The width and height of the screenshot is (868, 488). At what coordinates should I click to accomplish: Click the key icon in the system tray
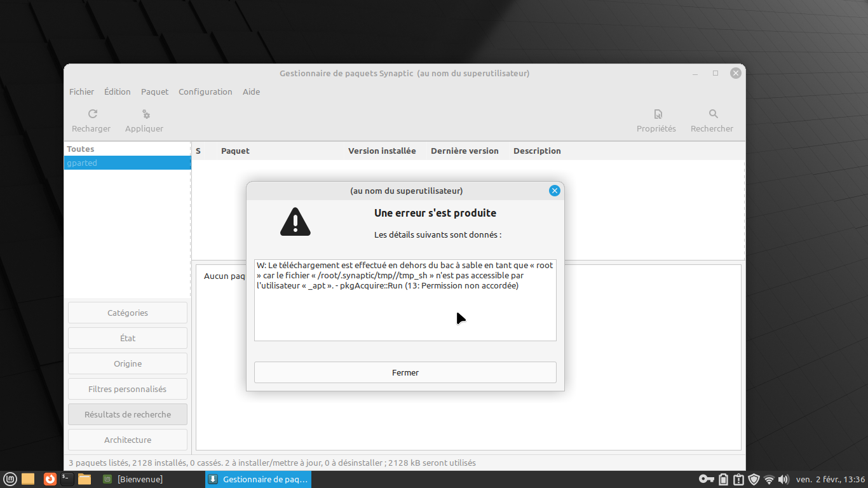tap(707, 479)
